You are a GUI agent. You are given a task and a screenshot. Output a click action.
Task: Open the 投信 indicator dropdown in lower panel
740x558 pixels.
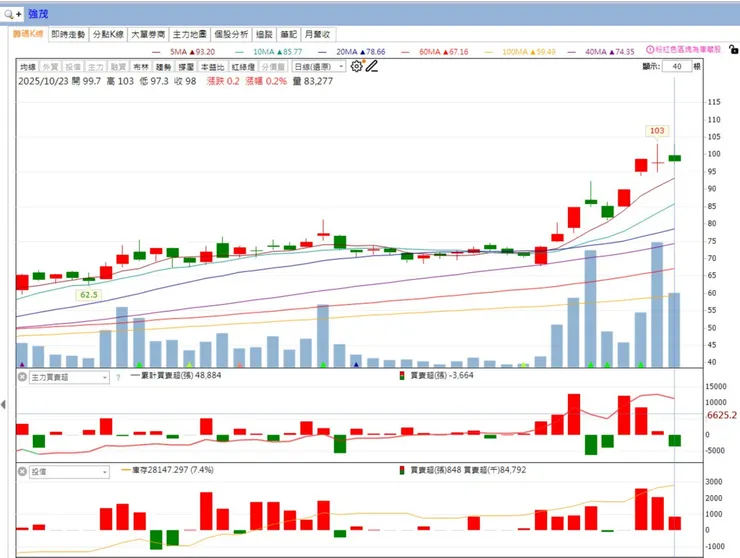coord(69,472)
